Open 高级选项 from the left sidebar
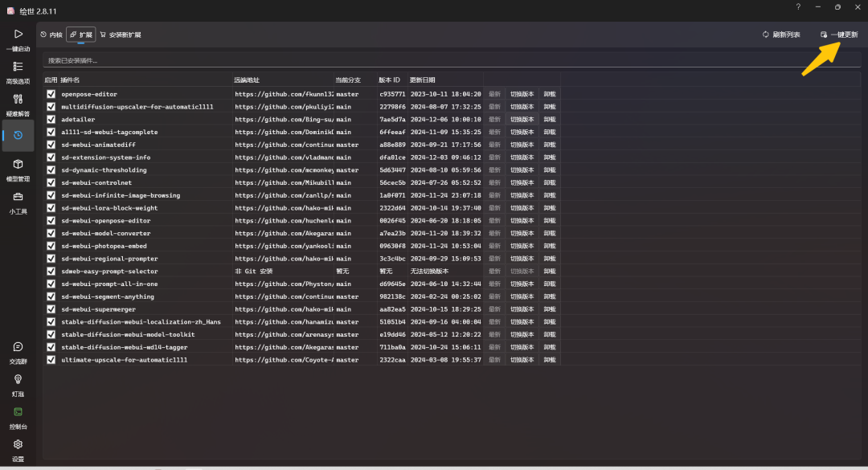The image size is (868, 470). point(18,71)
